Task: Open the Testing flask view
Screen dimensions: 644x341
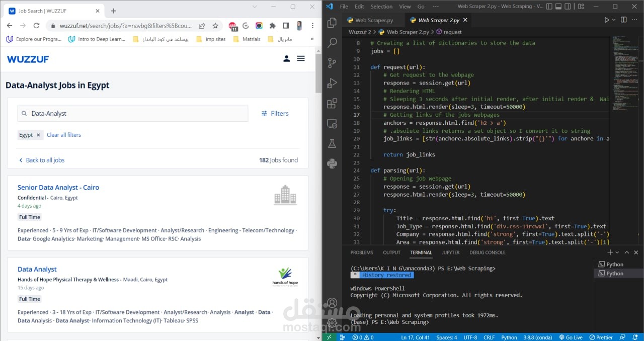Action: (332, 143)
